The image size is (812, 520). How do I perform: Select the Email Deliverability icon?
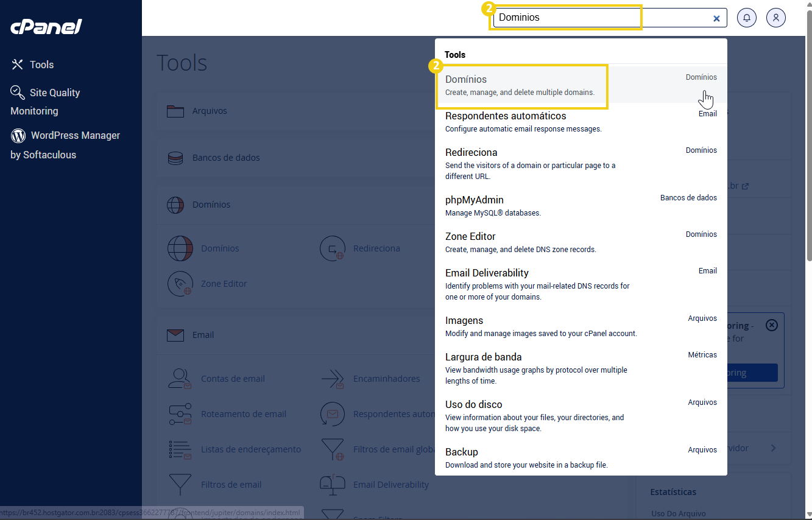tap(333, 484)
